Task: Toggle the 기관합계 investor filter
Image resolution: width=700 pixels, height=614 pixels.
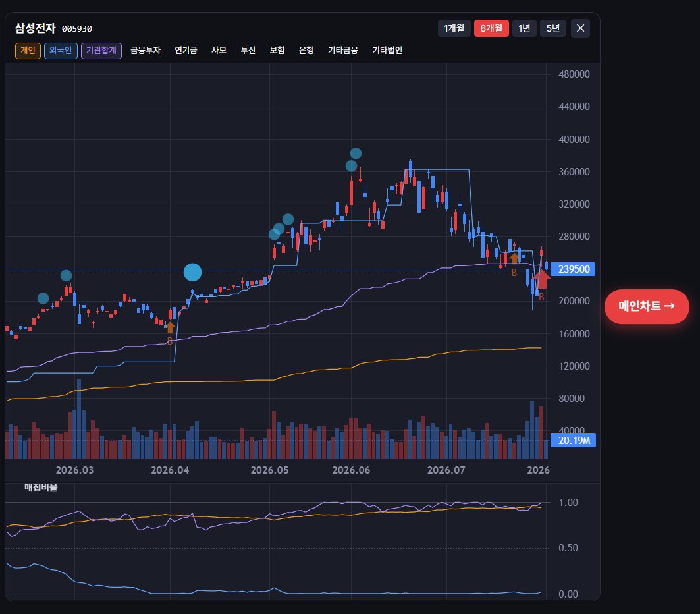Action: 101,51
